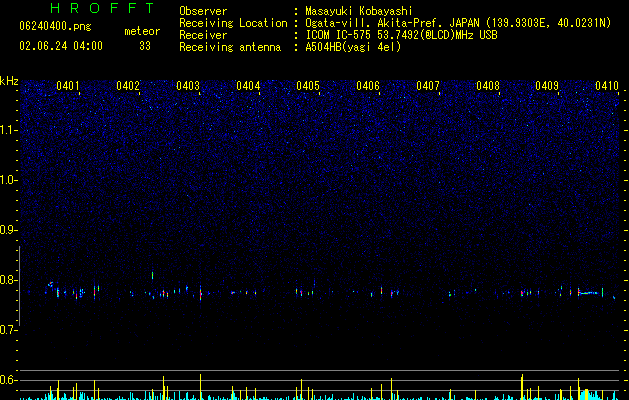Click time marker 0404

tap(248, 86)
